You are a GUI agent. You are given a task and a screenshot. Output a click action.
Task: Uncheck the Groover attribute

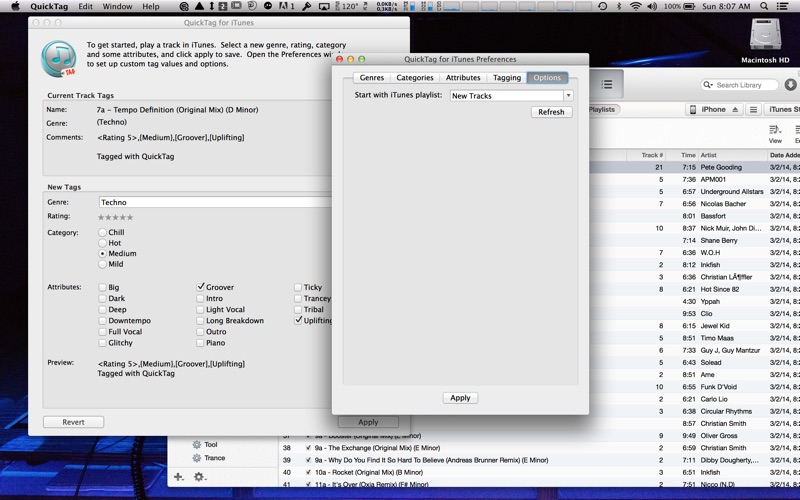[x=201, y=287]
